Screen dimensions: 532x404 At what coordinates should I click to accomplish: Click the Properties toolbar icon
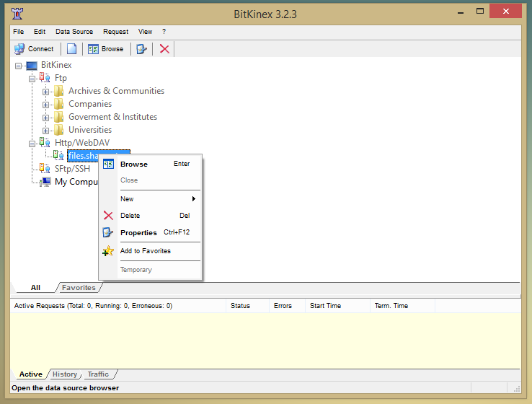pos(142,49)
